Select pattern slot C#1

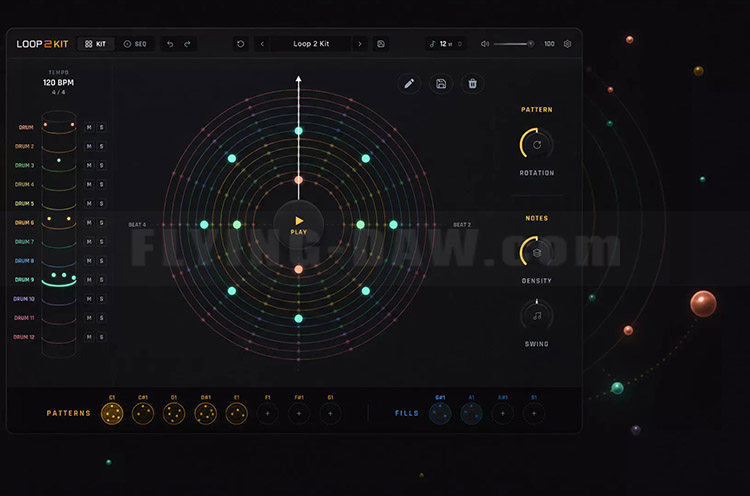pos(143,414)
